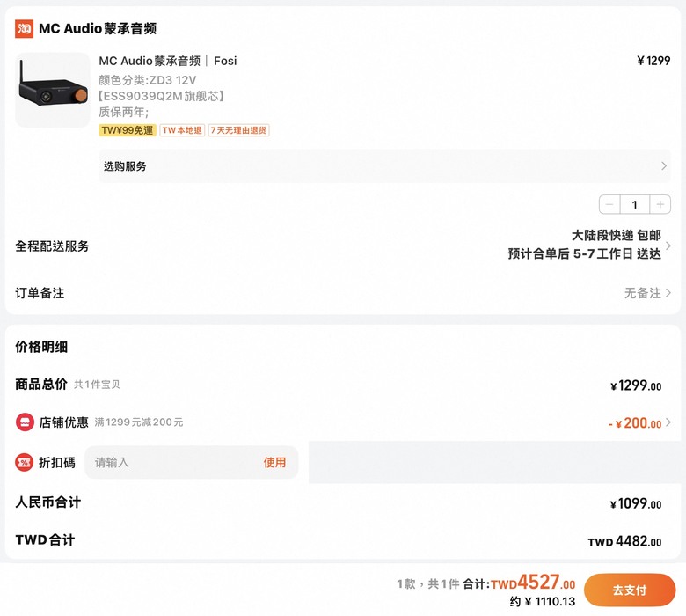Open the MC Audio蒙承音频 shop name
This screenshot has height=616, width=686.
98,28
